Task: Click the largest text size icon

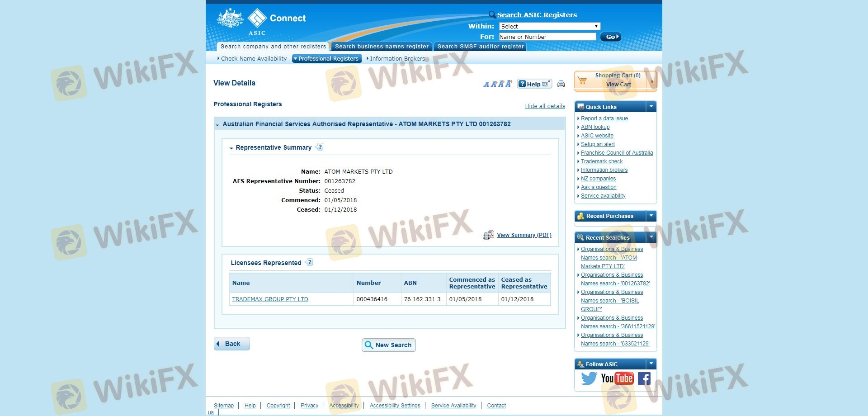Action: 509,84
